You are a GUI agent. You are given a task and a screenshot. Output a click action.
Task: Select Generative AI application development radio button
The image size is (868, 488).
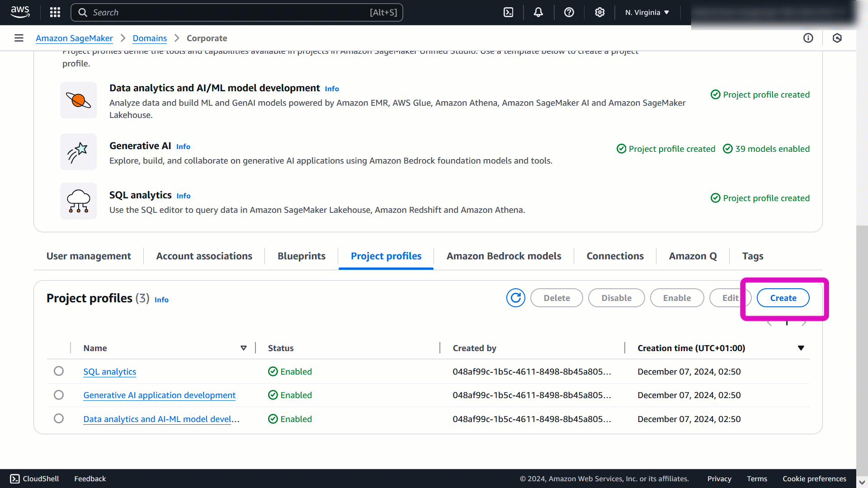coord(59,395)
